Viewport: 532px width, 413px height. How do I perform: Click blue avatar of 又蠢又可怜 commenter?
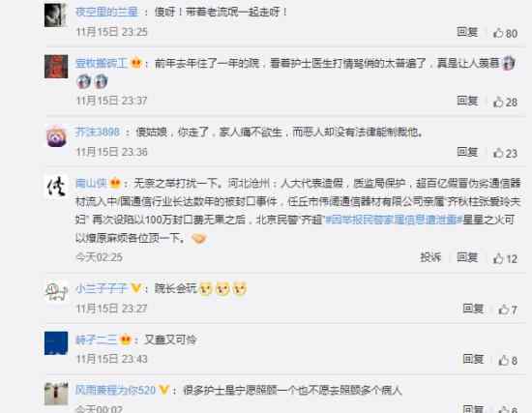56,343
